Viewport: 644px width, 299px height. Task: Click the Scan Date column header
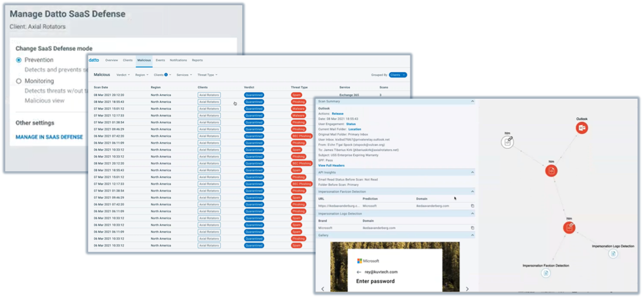pos(101,87)
